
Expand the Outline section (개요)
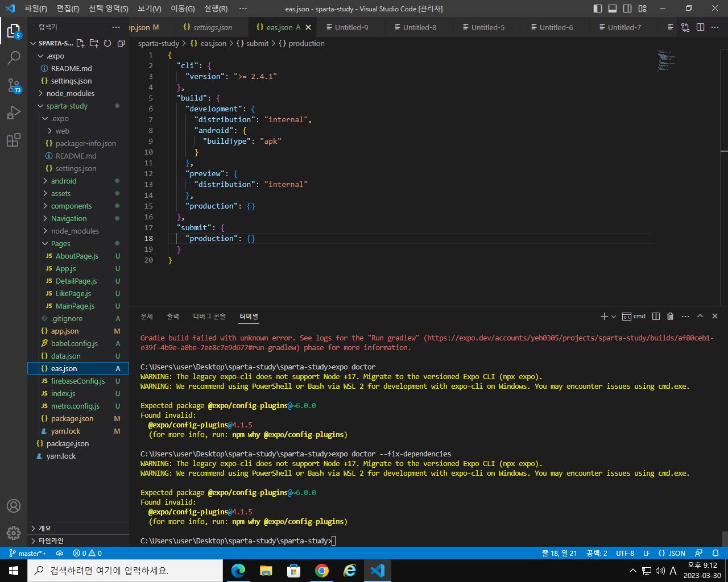pos(78,528)
